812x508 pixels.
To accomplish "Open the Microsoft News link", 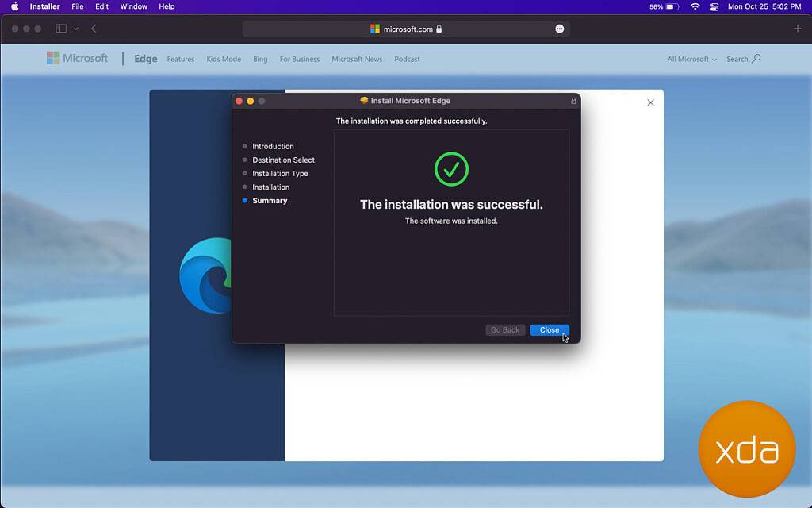I will [357, 59].
